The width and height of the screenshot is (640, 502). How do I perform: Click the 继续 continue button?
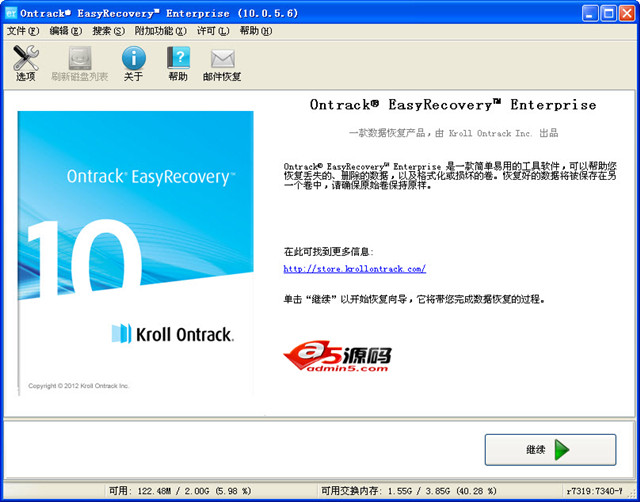550,450
